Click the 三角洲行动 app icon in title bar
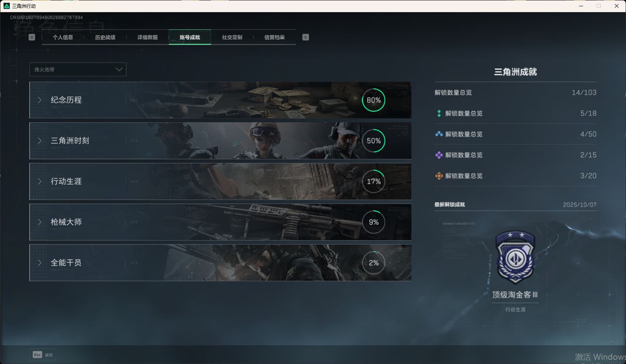This screenshot has width=626, height=364. coord(6,6)
